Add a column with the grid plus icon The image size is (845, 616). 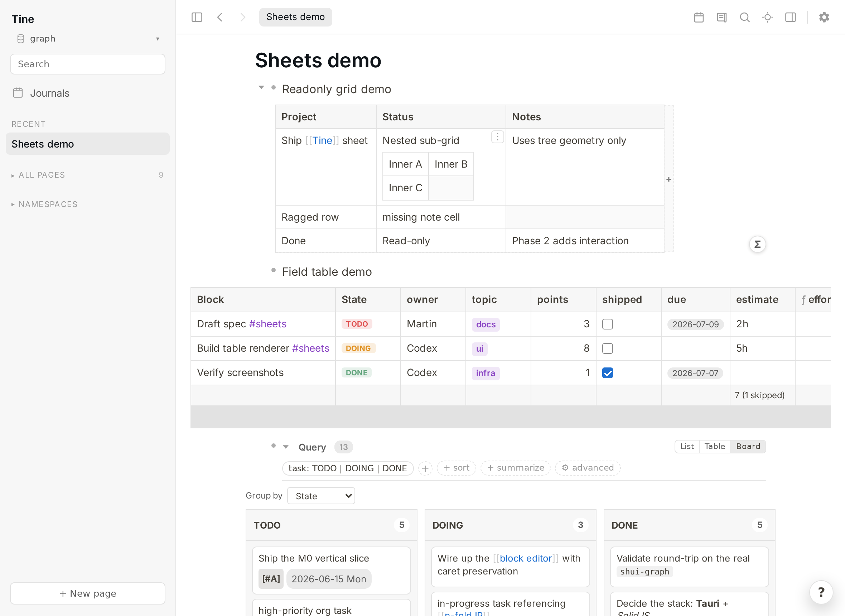(669, 179)
